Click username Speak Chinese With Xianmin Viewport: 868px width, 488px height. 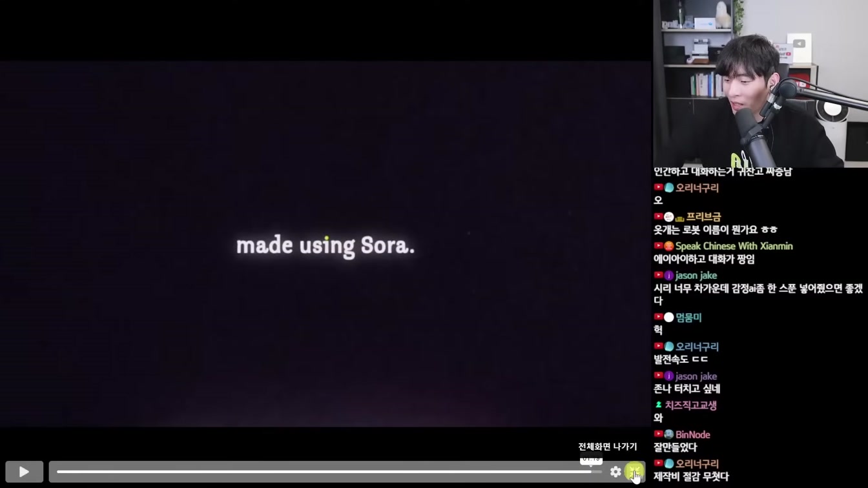[x=734, y=246]
